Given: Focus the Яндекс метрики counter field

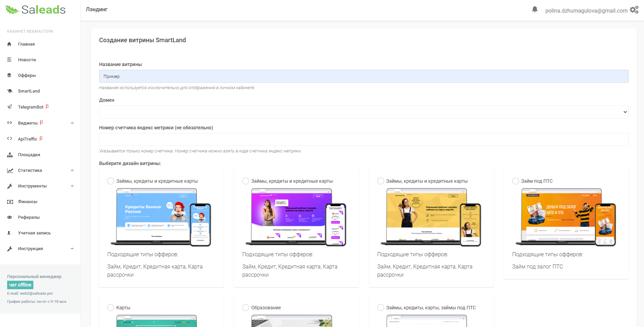Looking at the screenshot, I should point(364,140).
